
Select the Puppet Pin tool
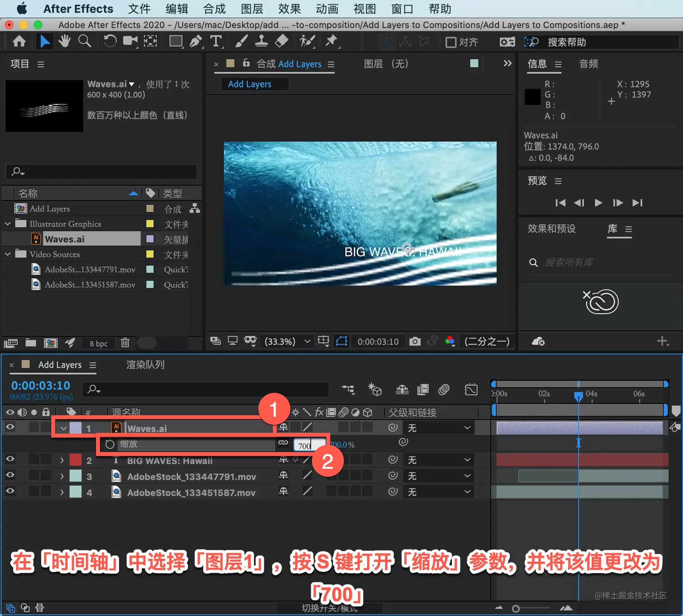point(332,42)
